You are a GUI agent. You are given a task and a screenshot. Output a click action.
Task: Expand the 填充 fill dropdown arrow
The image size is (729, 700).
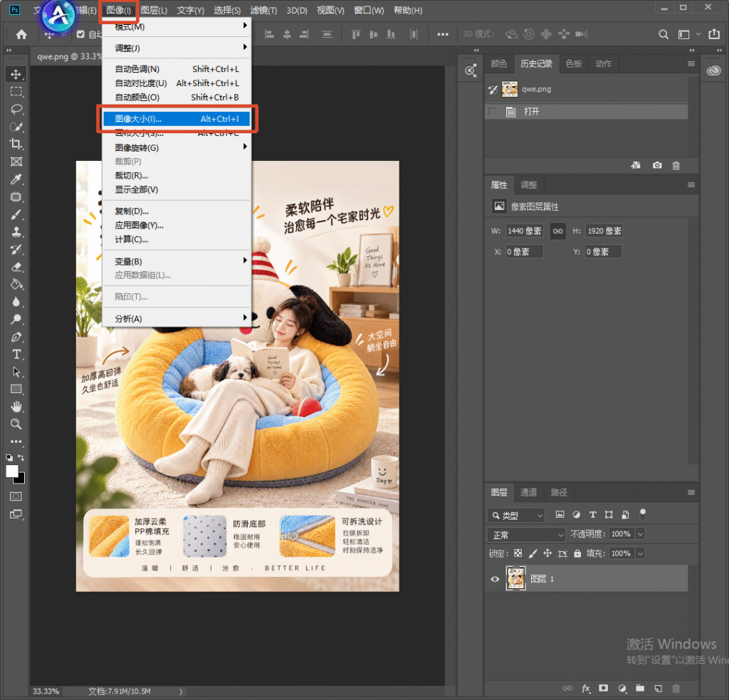[640, 553]
